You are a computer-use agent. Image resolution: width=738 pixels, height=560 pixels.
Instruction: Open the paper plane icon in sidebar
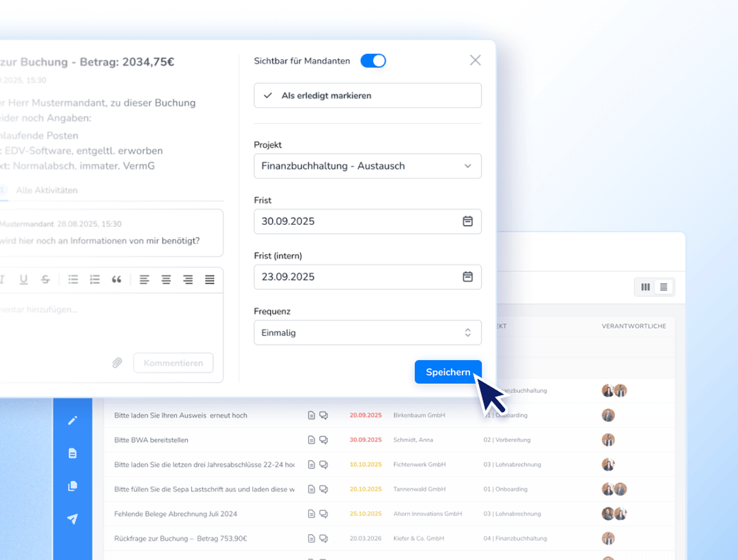(72, 519)
